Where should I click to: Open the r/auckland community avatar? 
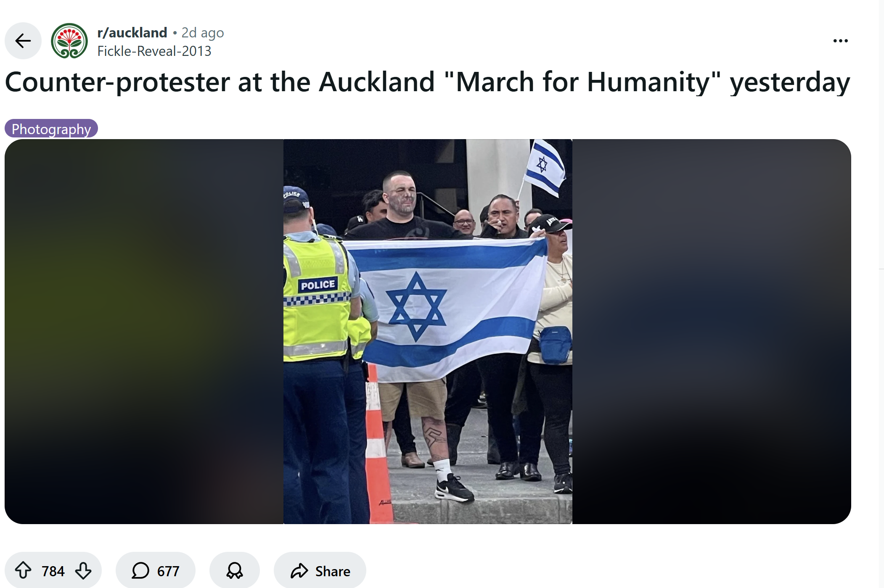tap(69, 41)
